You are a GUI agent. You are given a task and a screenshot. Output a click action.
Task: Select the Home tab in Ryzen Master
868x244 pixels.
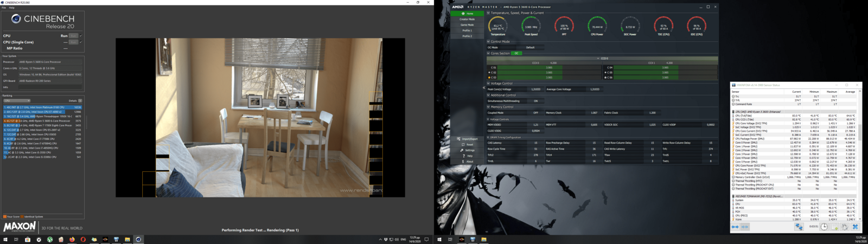point(467,14)
